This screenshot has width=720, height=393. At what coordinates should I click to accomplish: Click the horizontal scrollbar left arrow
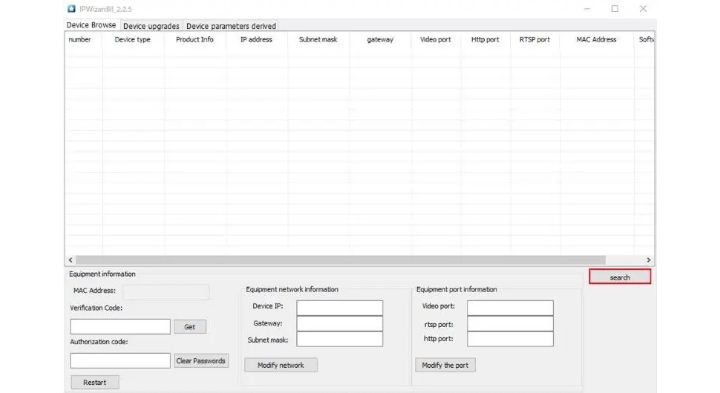(70, 260)
